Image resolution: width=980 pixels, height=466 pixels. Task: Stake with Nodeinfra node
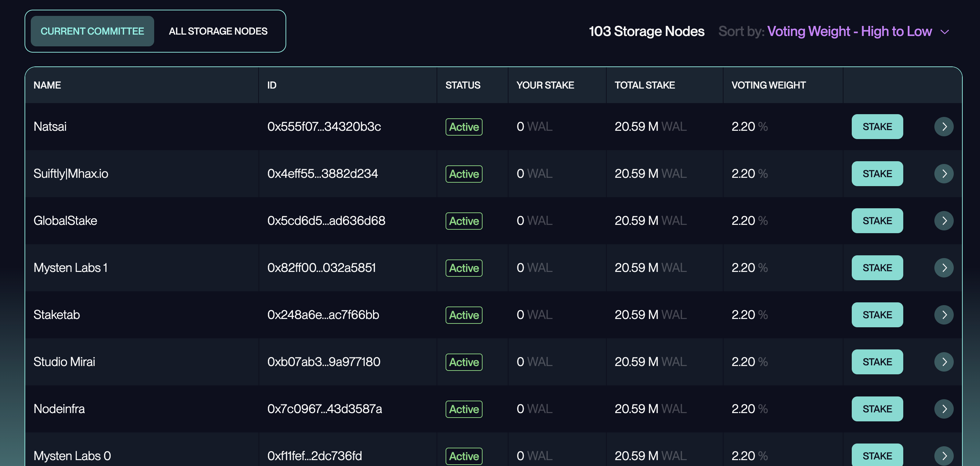[877, 409]
